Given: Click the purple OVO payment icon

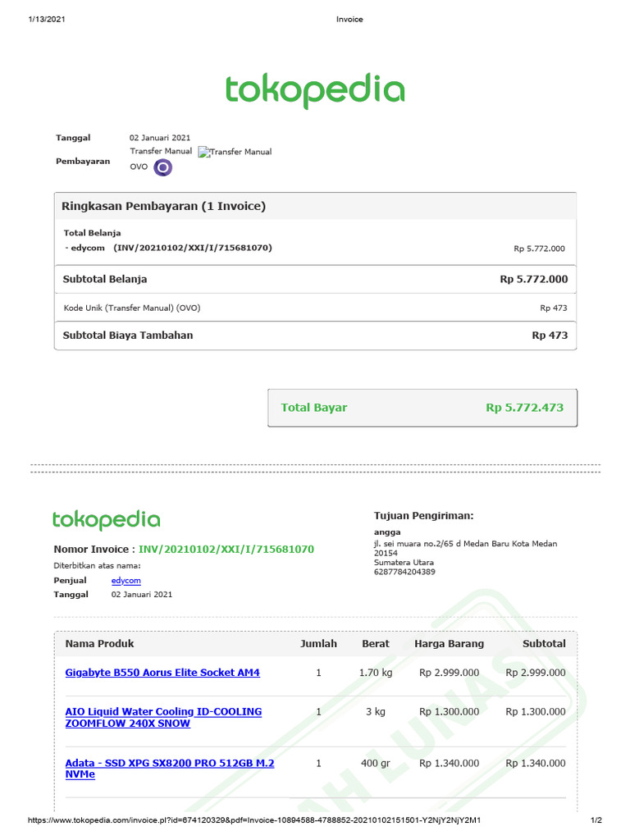Looking at the screenshot, I should (x=163, y=167).
